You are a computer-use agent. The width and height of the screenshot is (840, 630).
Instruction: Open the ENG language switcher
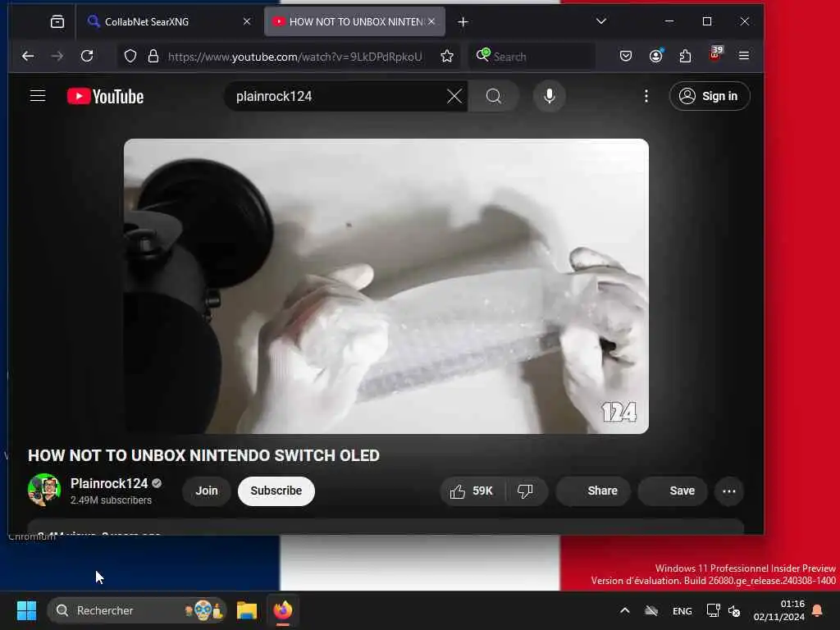pyautogui.click(x=682, y=610)
